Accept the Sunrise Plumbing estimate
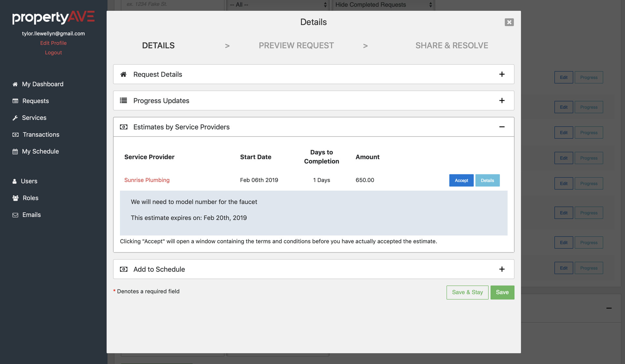This screenshot has height=364, width=625. tap(461, 180)
